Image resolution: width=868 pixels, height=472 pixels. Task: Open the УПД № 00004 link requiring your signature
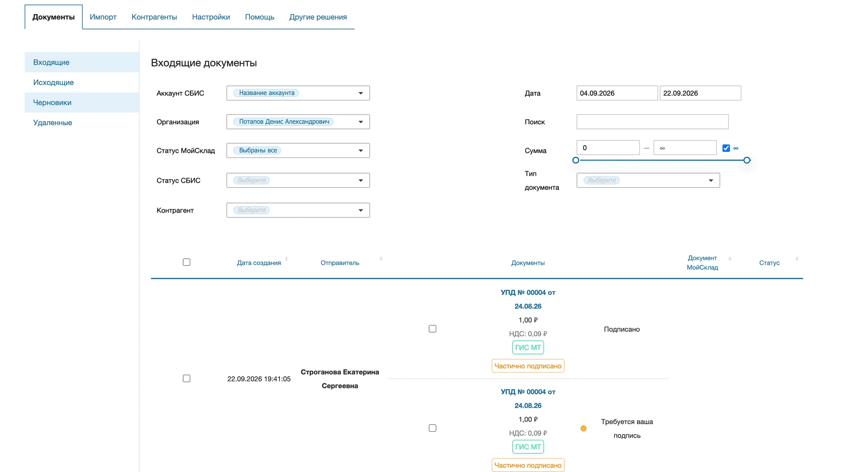click(x=528, y=399)
